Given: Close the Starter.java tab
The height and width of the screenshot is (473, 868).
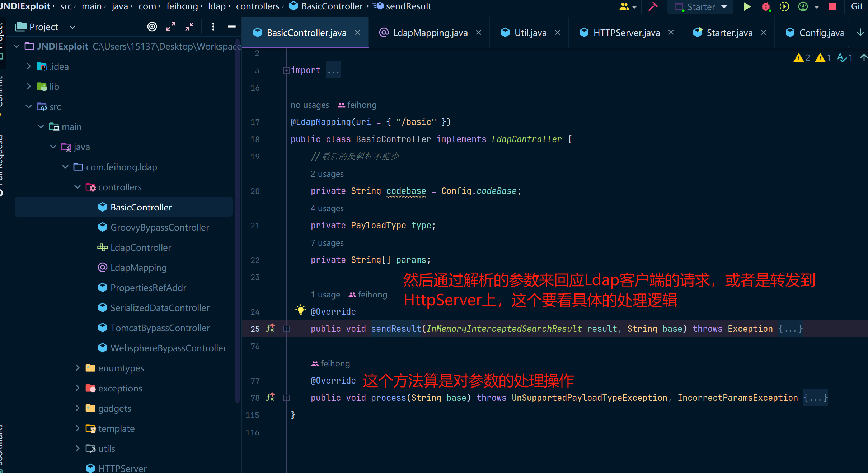Looking at the screenshot, I should click(764, 33).
